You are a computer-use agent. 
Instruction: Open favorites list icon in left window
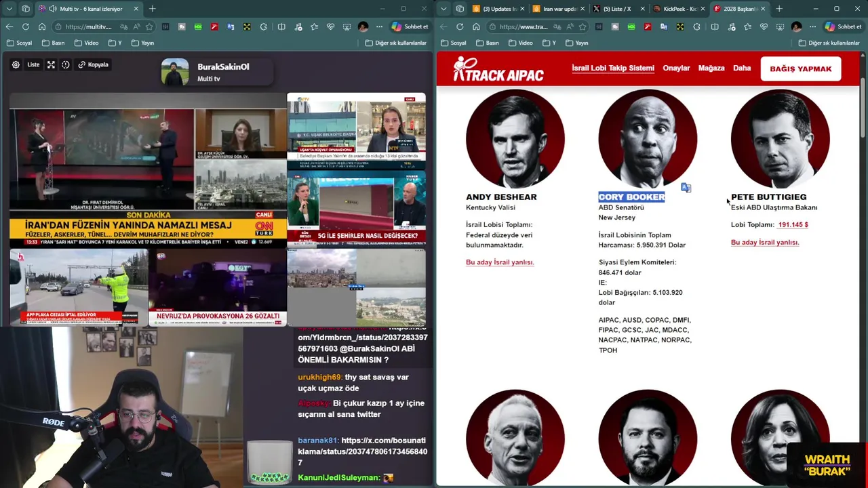314,26
